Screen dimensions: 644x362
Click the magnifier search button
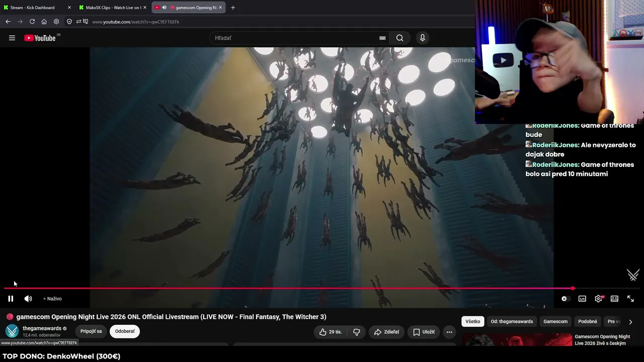399,38
